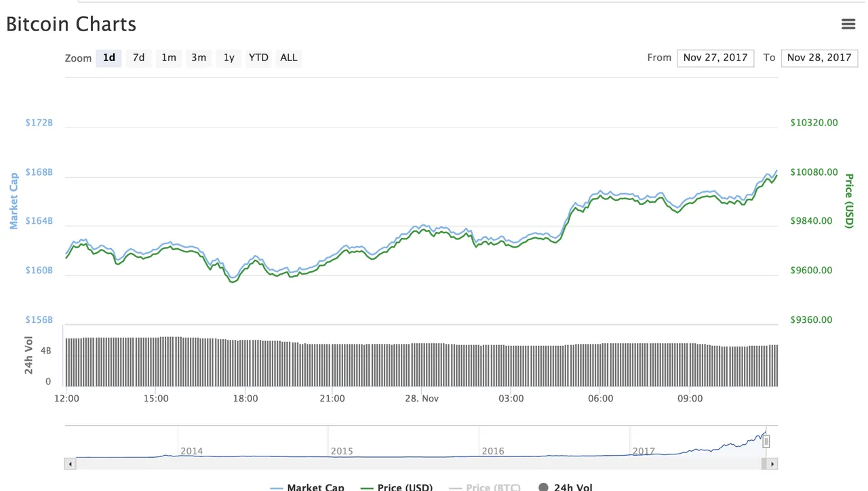Click the 09:00 time axis label
This screenshot has width=868, height=491.
pyautogui.click(x=690, y=399)
